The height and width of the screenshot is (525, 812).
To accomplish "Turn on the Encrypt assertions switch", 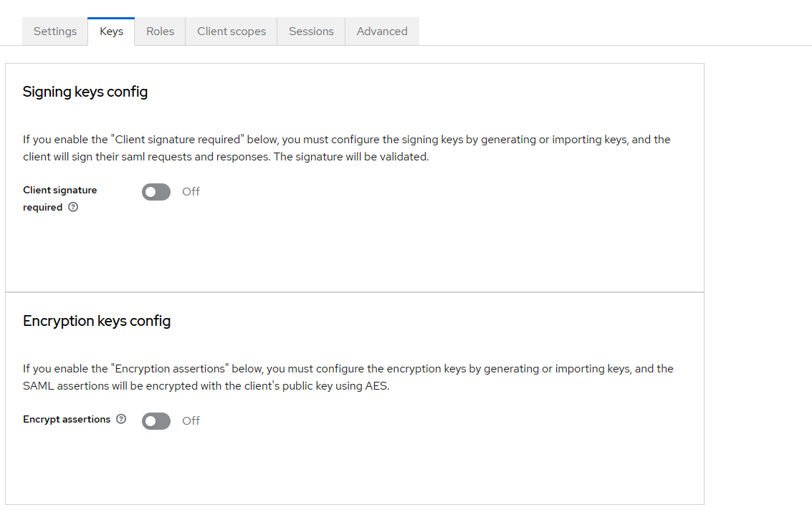I will [156, 421].
